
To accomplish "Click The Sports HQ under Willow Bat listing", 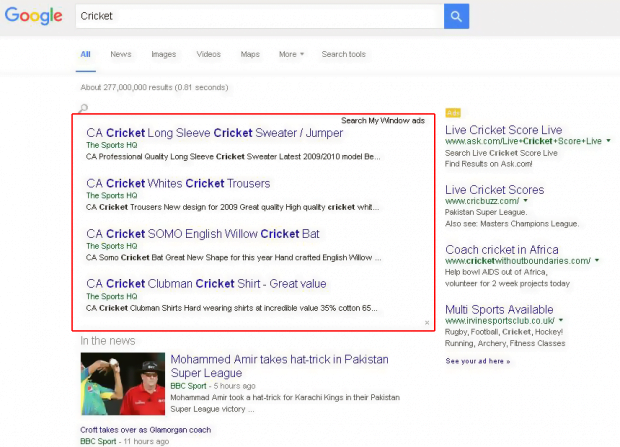I will pos(112,246).
